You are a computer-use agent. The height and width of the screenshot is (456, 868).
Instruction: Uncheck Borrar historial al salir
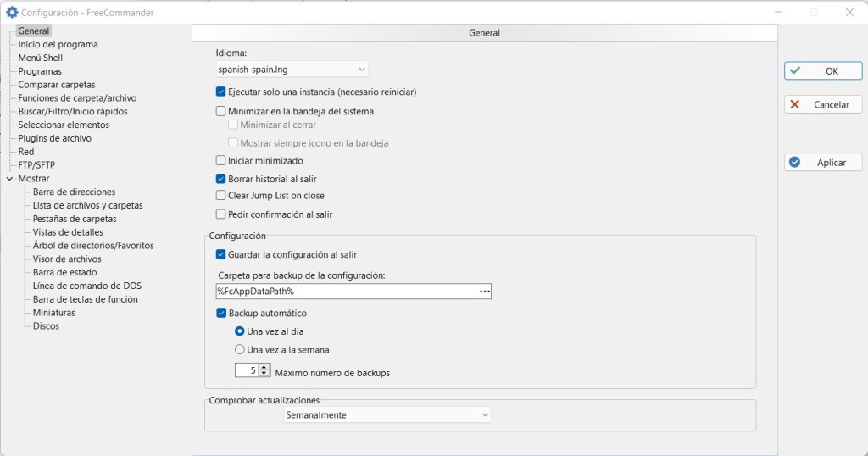(221, 180)
